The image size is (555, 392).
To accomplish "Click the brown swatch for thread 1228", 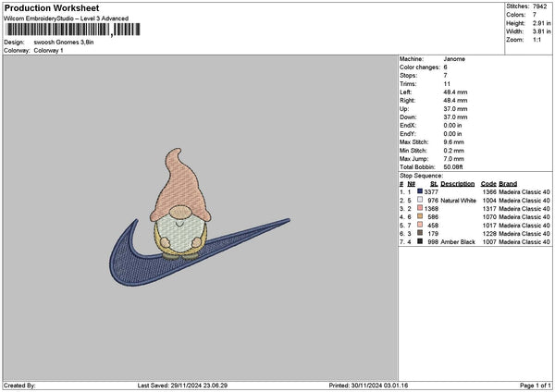I will click(x=420, y=233).
